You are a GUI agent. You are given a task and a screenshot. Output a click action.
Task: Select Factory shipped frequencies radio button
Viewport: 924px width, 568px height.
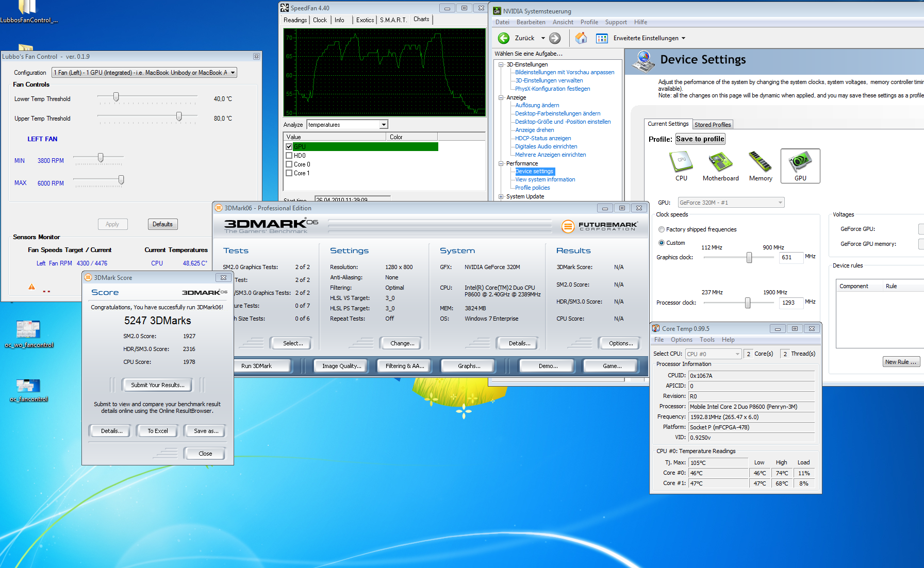[x=662, y=229]
